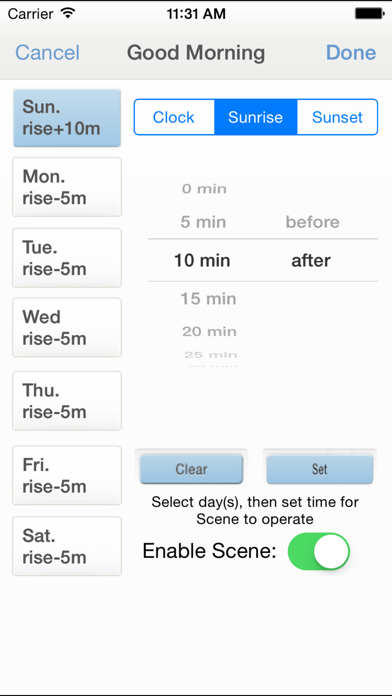The image size is (392, 696).
Task: Choose 15 min in the picker
Action: coord(208,299)
